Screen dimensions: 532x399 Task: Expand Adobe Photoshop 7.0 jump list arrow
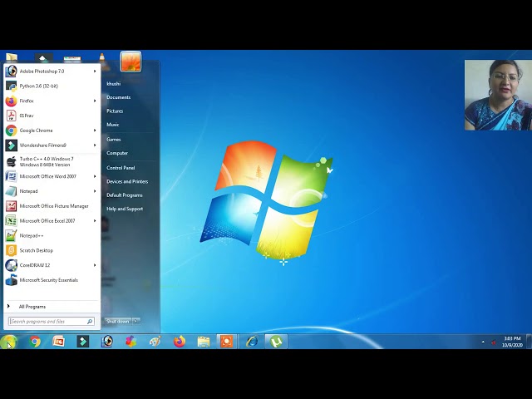tap(95, 71)
